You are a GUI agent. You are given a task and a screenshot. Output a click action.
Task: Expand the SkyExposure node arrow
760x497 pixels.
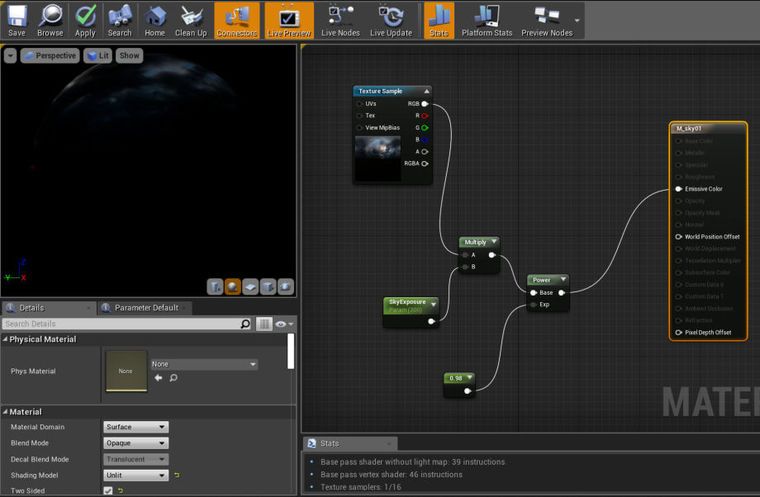(433, 305)
